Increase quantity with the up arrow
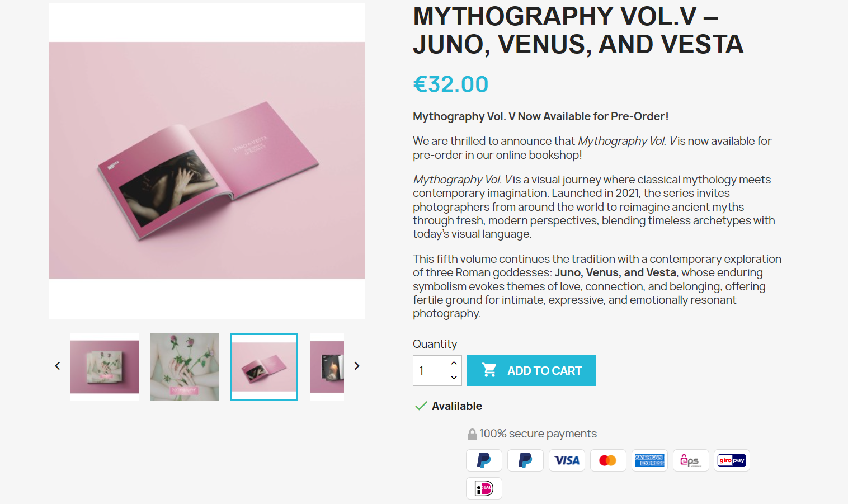Image resolution: width=848 pixels, height=504 pixels. (454, 363)
